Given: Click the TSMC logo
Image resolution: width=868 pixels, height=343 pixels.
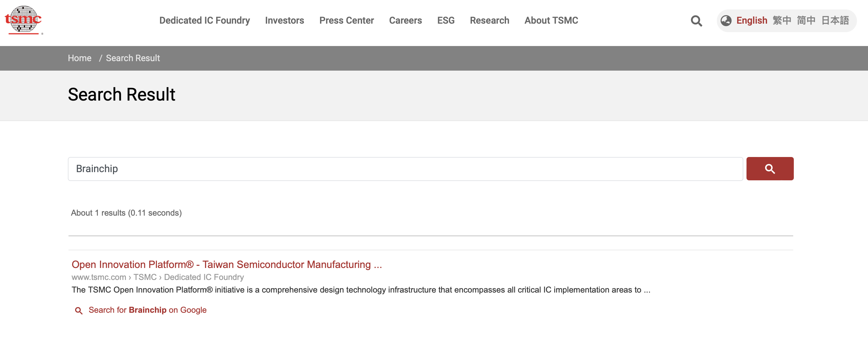Looking at the screenshot, I should (x=23, y=20).
